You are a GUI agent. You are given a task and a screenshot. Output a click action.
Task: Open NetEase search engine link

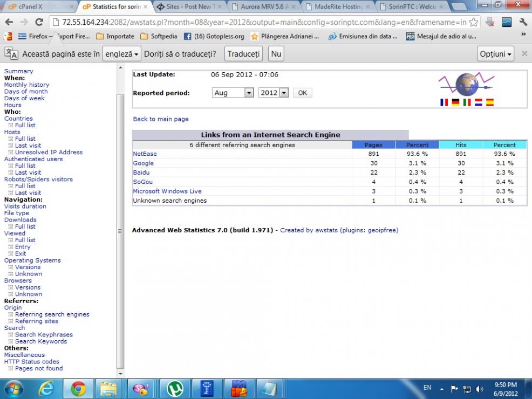coord(145,154)
